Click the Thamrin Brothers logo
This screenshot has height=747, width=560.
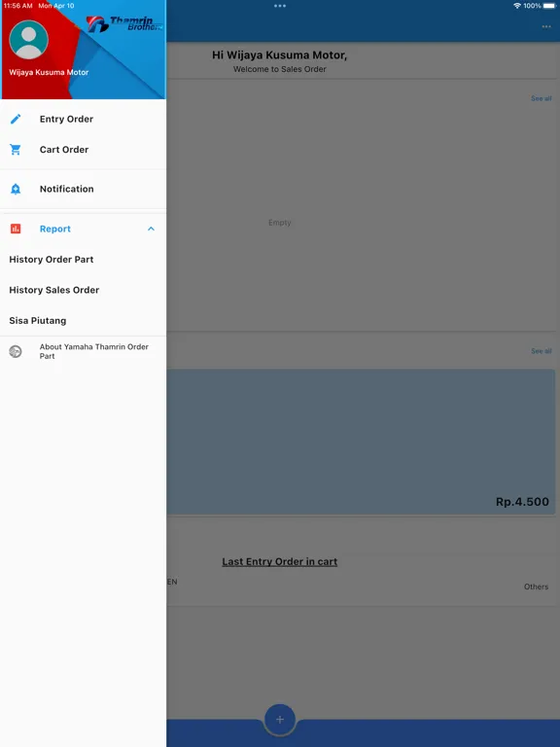coord(124,23)
